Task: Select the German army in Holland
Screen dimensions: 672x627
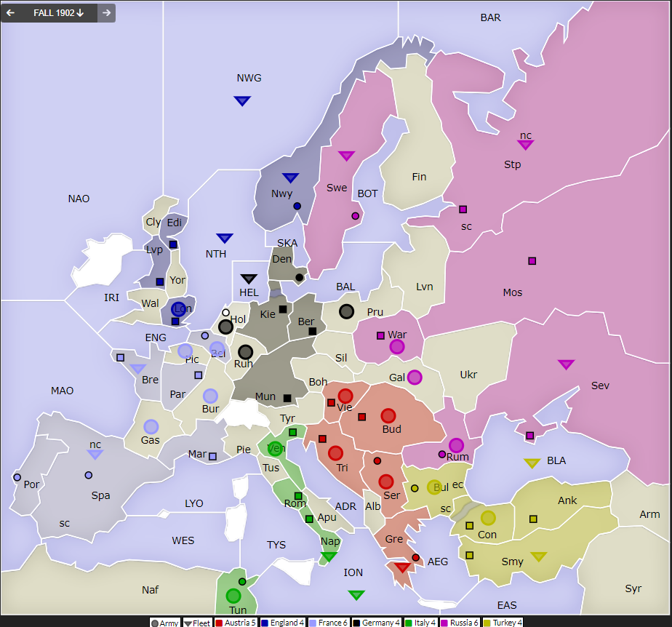Action: tap(225, 327)
